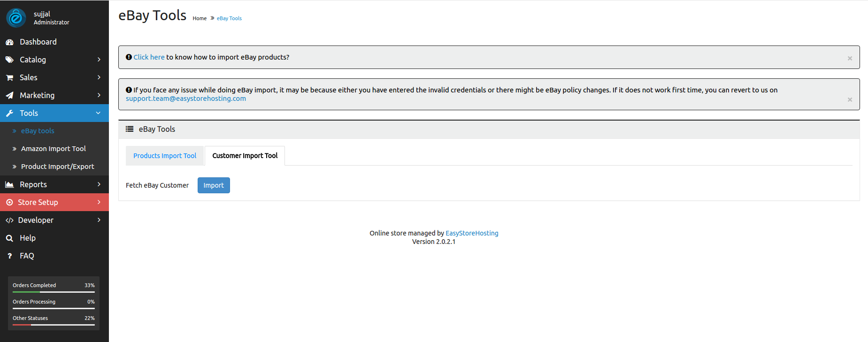This screenshot has height=342, width=868.
Task: Click the '22%' other statuses value
Action: 90,318
